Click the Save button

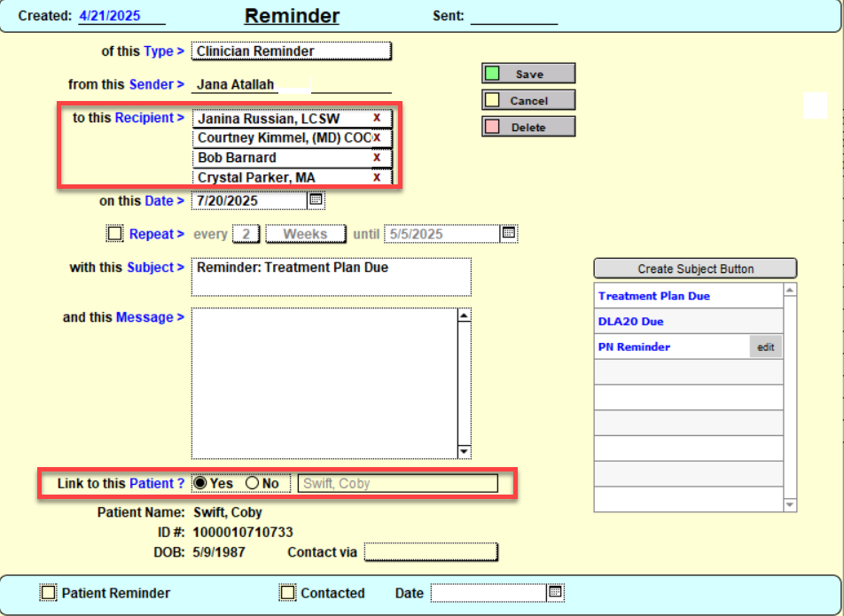click(529, 74)
